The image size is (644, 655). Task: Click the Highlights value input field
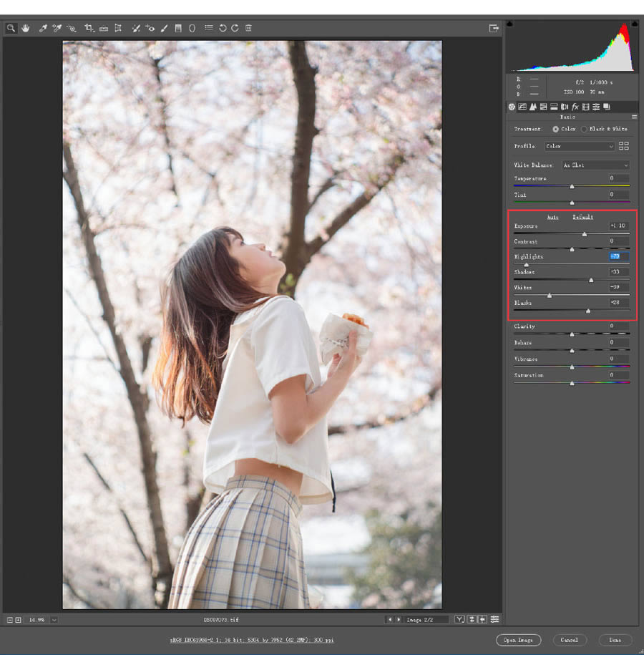[x=619, y=256]
